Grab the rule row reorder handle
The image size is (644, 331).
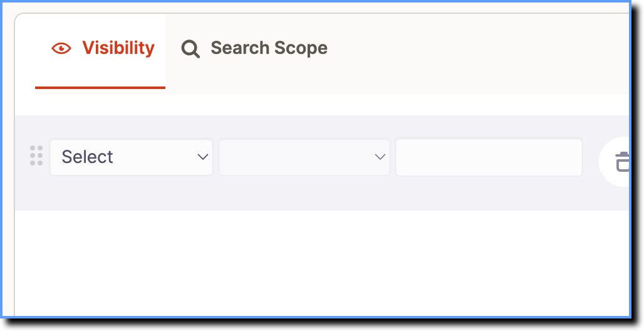click(36, 156)
